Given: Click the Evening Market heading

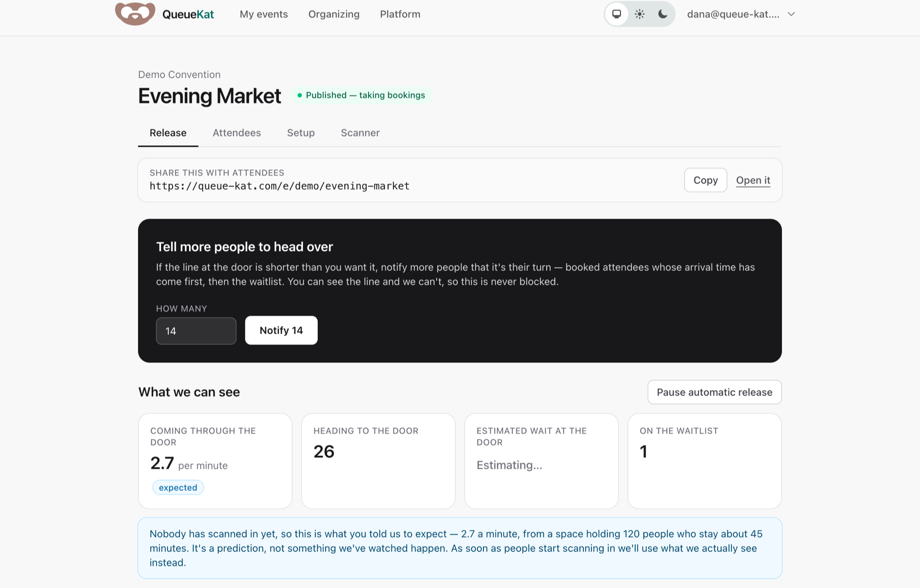Looking at the screenshot, I should pos(209,96).
